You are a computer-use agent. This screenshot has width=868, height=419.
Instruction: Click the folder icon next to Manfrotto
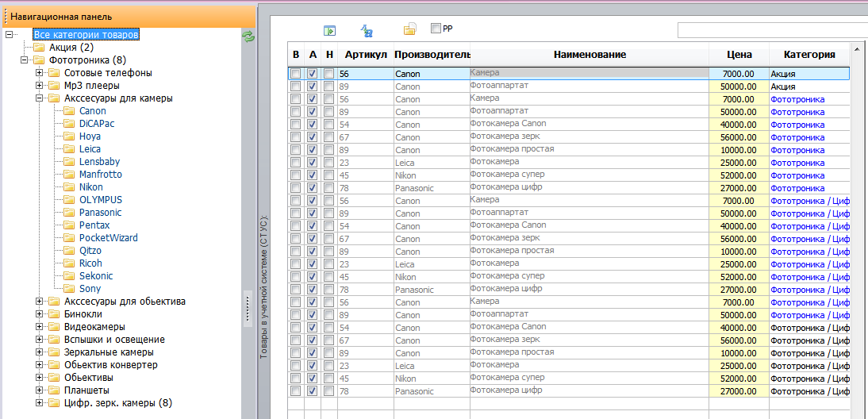click(x=69, y=175)
